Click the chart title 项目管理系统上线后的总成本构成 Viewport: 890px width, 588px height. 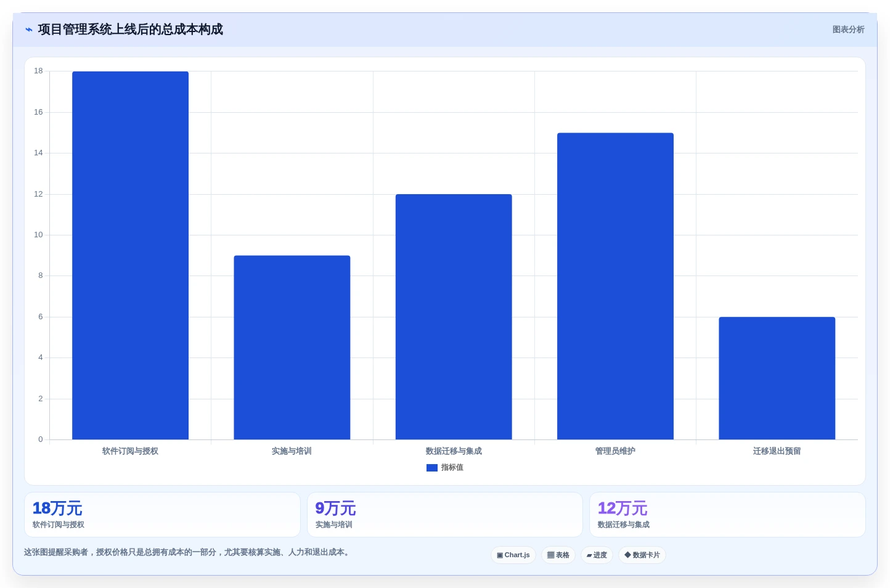[130, 30]
